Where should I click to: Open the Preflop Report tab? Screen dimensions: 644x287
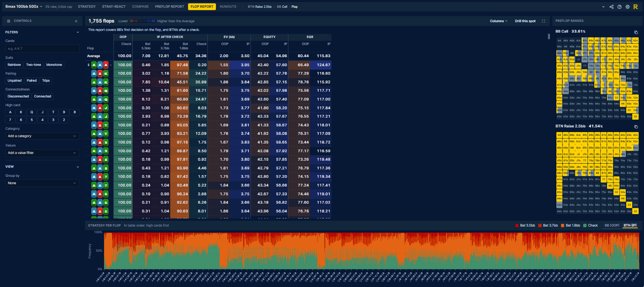[169, 7]
